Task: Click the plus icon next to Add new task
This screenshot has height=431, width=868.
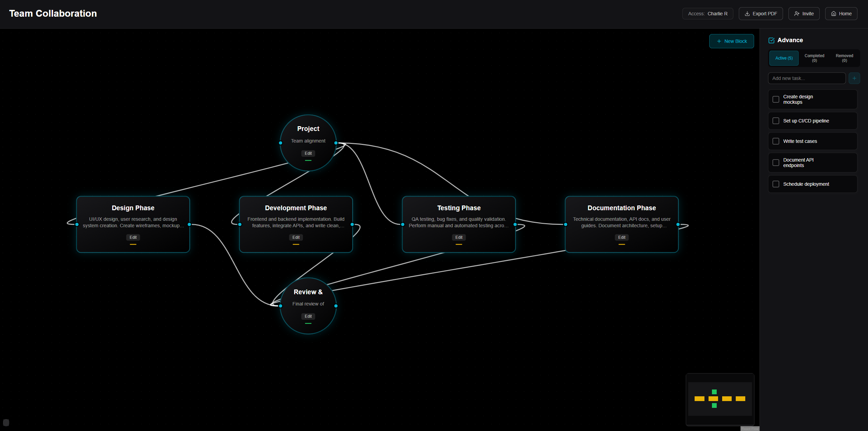Action: point(853,78)
